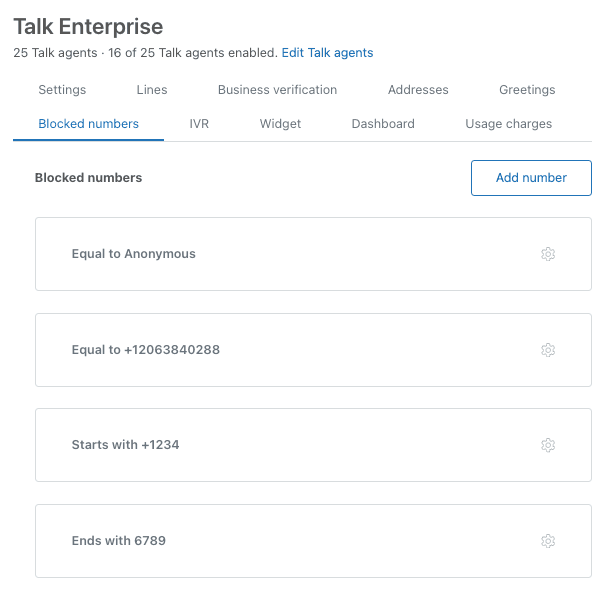
Task: Click the Blocked numbers section heading
Action: [89, 178]
